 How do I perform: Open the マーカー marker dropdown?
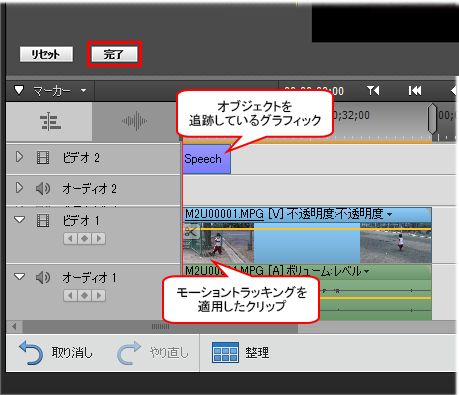point(83,91)
